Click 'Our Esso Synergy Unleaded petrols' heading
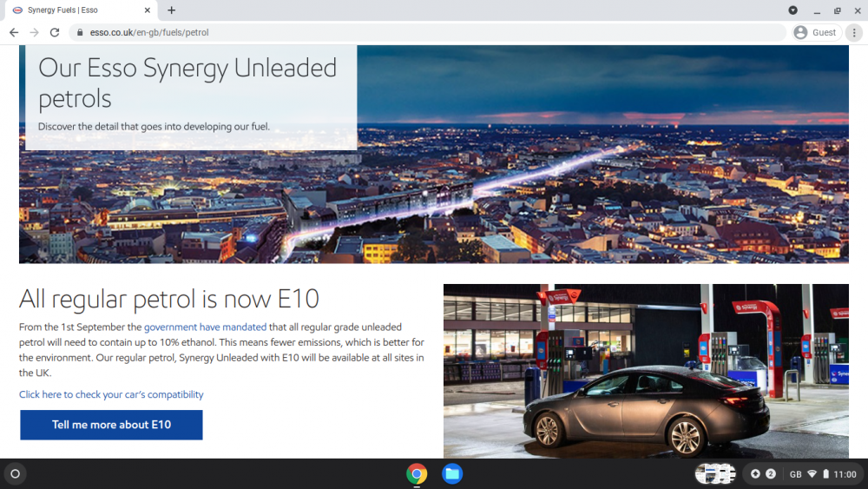The height and width of the screenshot is (489, 868). 187,83
